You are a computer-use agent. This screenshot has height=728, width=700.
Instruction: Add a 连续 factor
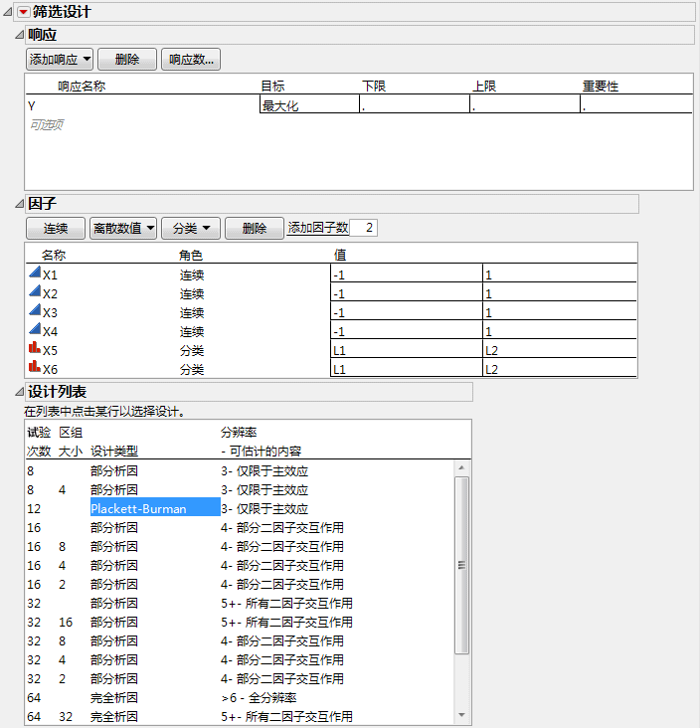56,229
